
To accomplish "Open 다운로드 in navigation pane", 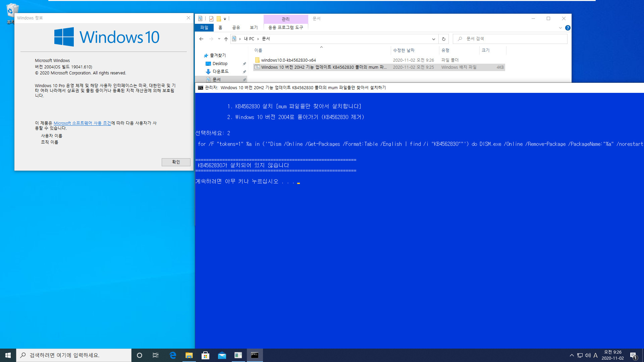I will pos(217,72).
